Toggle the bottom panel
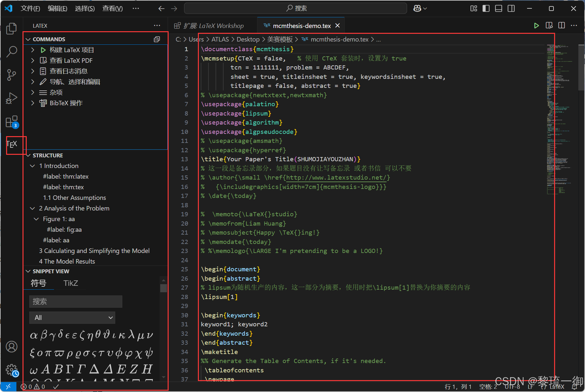 click(498, 8)
